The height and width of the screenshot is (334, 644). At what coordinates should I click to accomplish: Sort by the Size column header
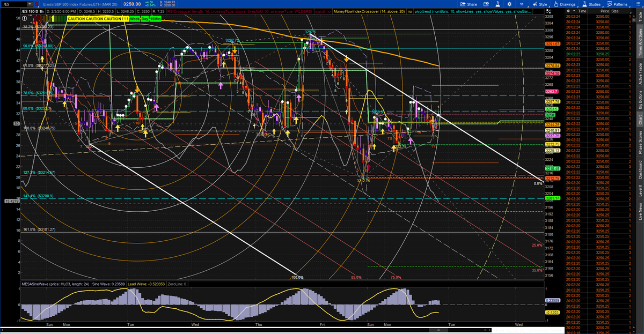click(615, 11)
